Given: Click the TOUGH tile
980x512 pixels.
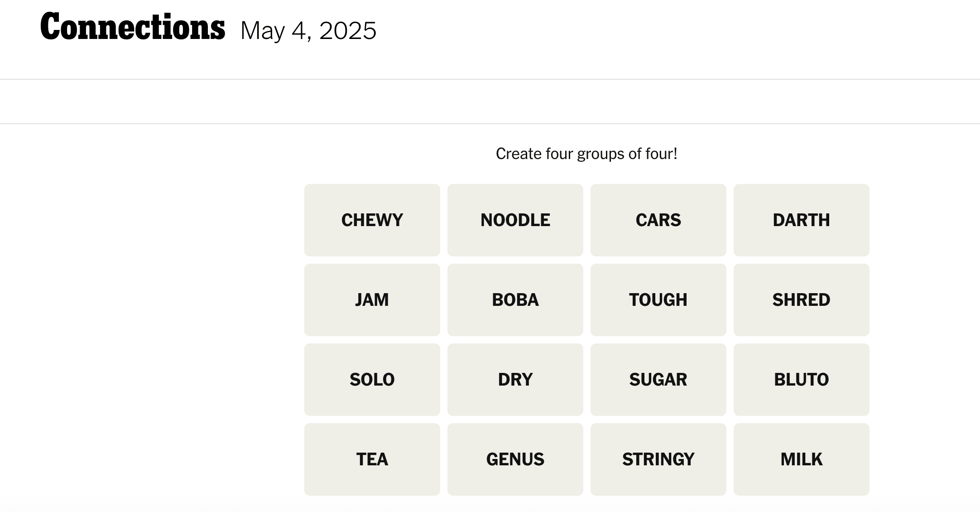Looking at the screenshot, I should pos(658,300).
